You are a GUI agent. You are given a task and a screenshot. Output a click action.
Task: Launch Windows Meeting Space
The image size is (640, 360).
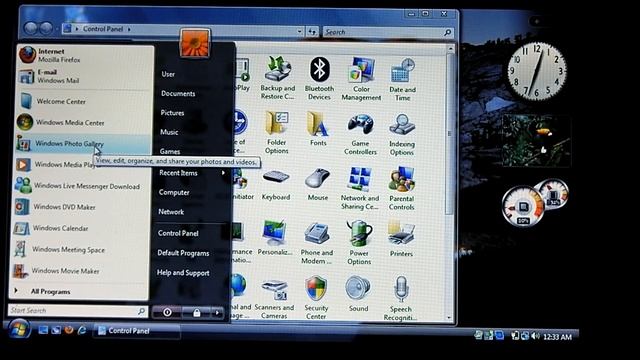pos(81,249)
